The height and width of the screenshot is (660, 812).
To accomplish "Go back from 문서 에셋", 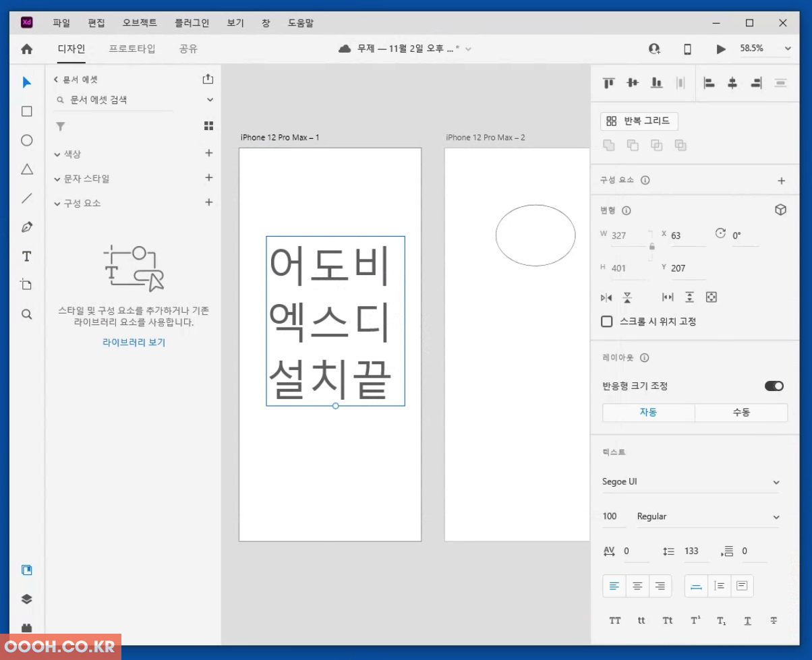I will (x=56, y=80).
